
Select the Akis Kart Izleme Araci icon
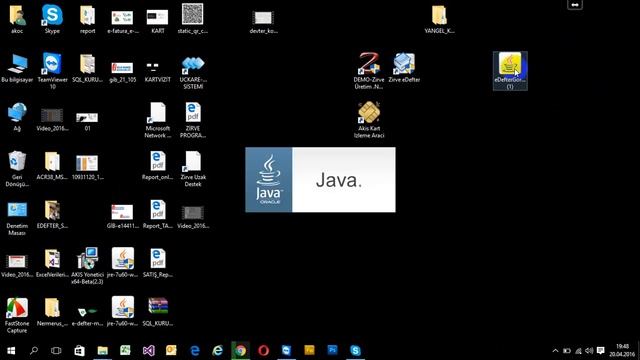point(369,120)
